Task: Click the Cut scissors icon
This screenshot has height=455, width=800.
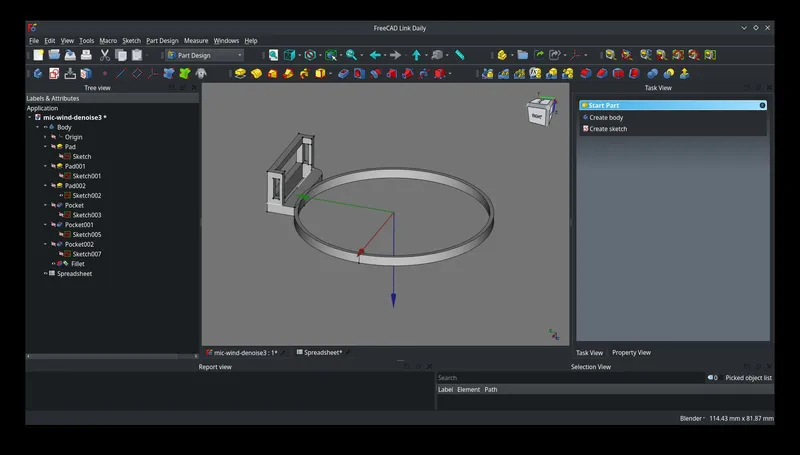Action: tap(105, 55)
